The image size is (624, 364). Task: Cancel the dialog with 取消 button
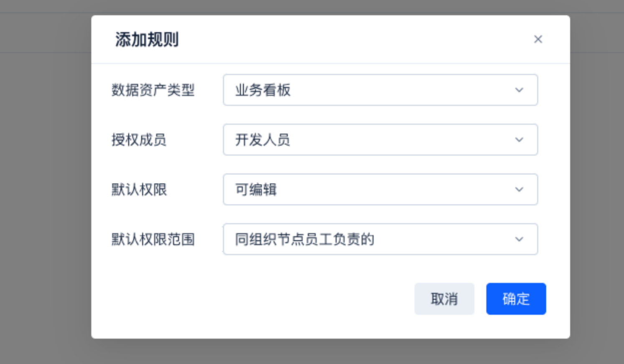pyautogui.click(x=444, y=299)
